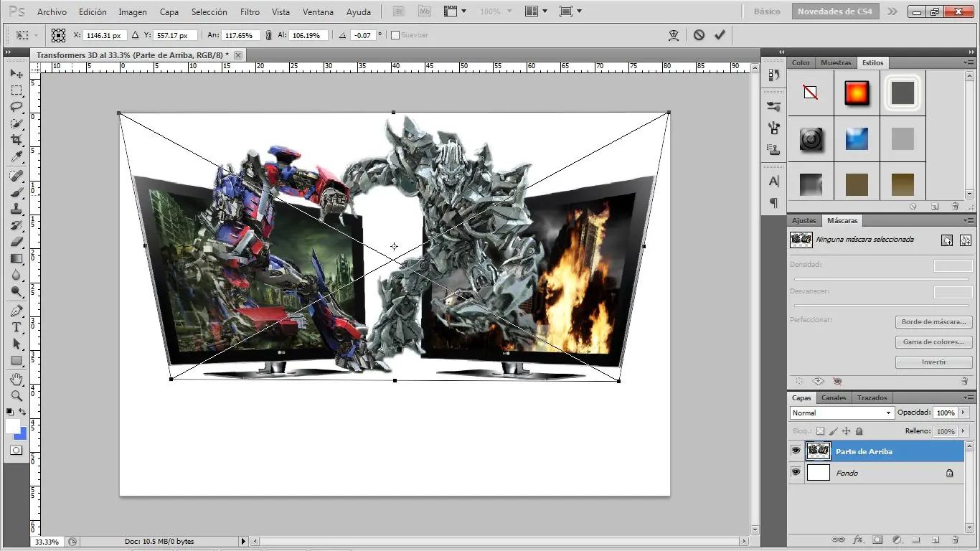Select the Eraser tool

(16, 242)
